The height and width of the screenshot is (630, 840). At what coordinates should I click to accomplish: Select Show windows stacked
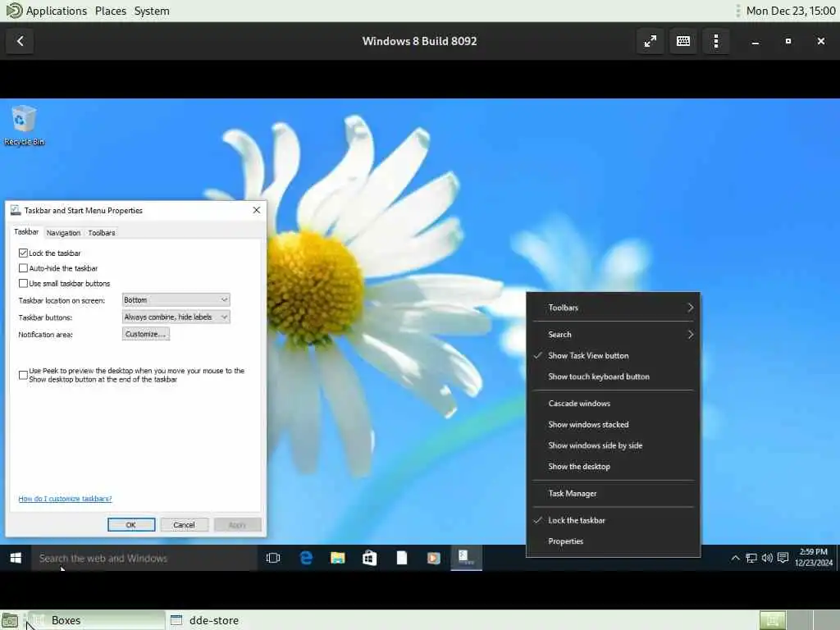tap(613, 424)
